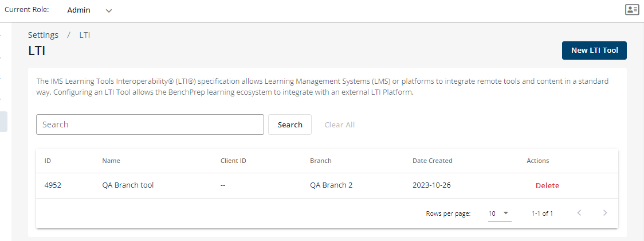
Task: Expand the Current Role chevron next to Admin
Action: coord(109,11)
